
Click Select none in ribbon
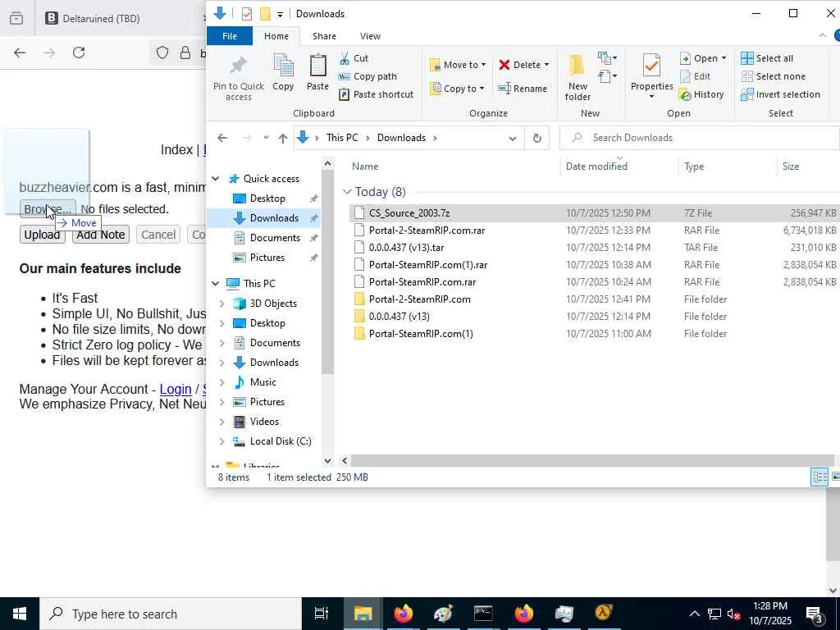coord(773,76)
